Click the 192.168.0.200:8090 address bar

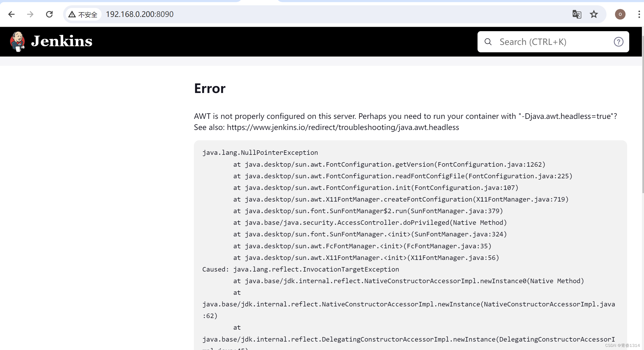pyautogui.click(x=140, y=14)
